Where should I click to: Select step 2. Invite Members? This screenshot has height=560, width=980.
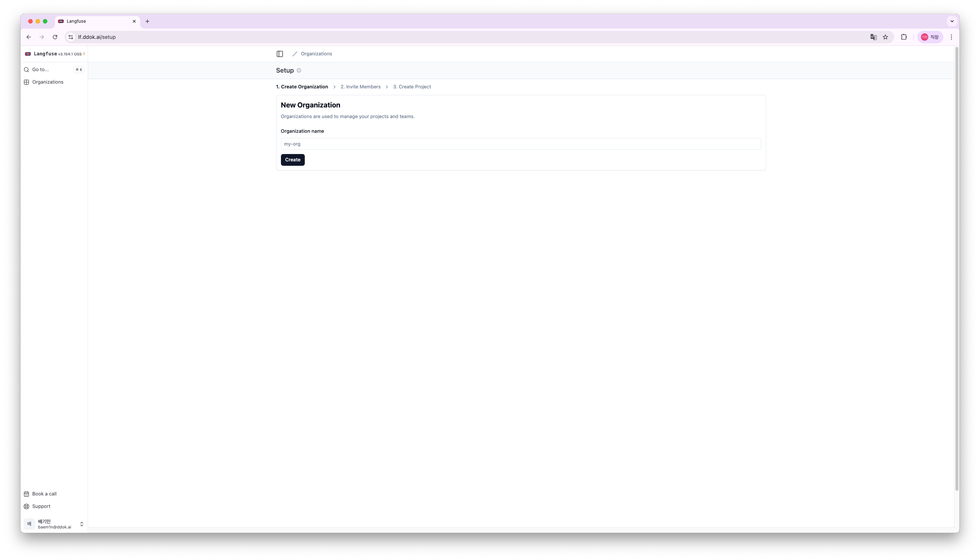361,87
